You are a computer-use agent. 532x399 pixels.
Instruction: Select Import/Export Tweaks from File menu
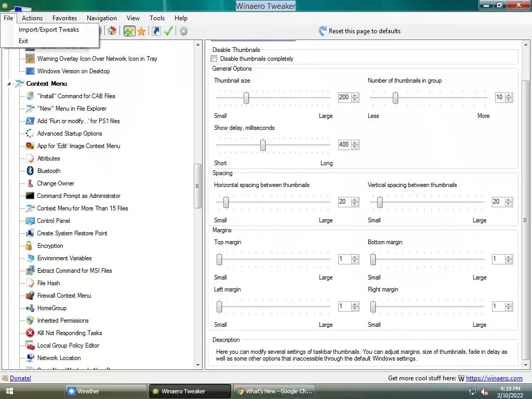[49, 30]
